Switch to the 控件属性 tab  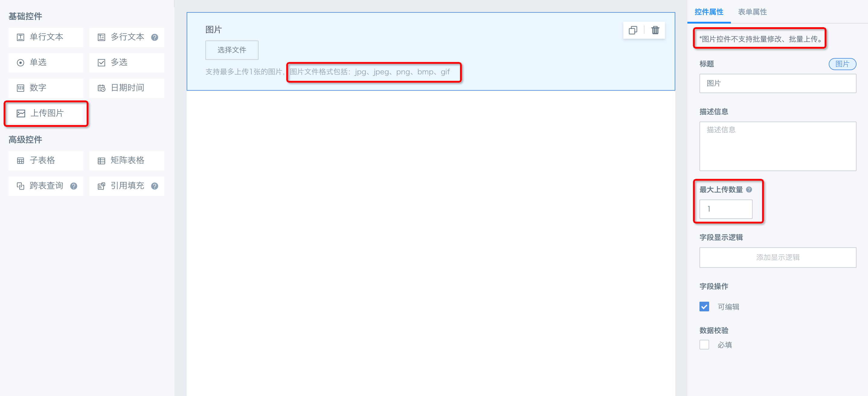pyautogui.click(x=709, y=12)
